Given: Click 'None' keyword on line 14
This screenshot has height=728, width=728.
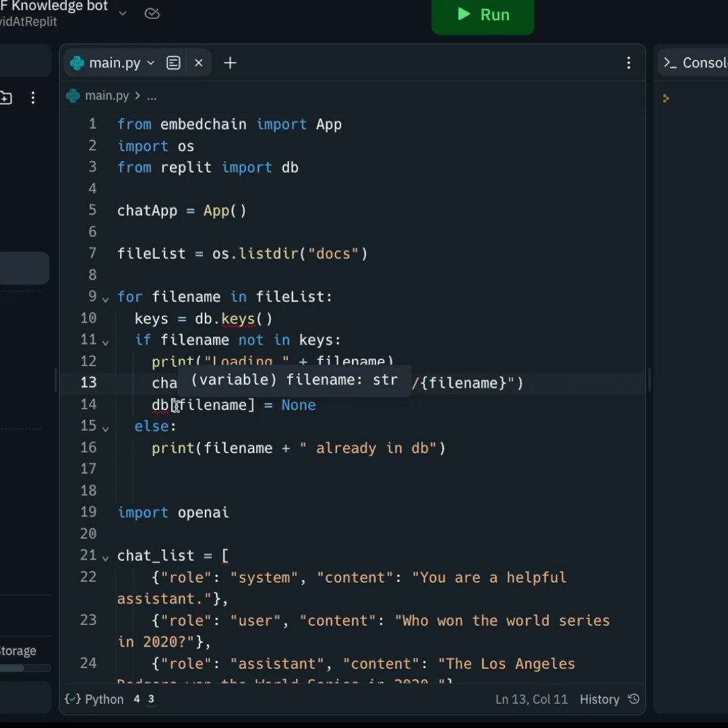Looking at the screenshot, I should [299, 405].
